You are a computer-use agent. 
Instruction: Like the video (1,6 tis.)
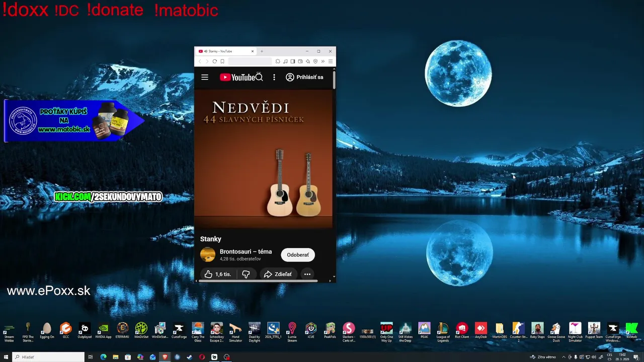(x=218, y=274)
